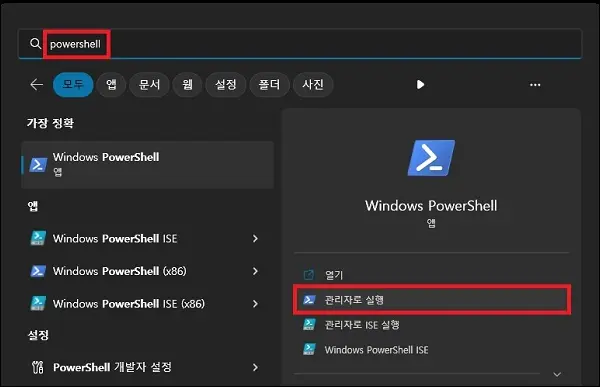
Task: Open the Windows PowerShell (x86) result
Action: tap(148, 271)
